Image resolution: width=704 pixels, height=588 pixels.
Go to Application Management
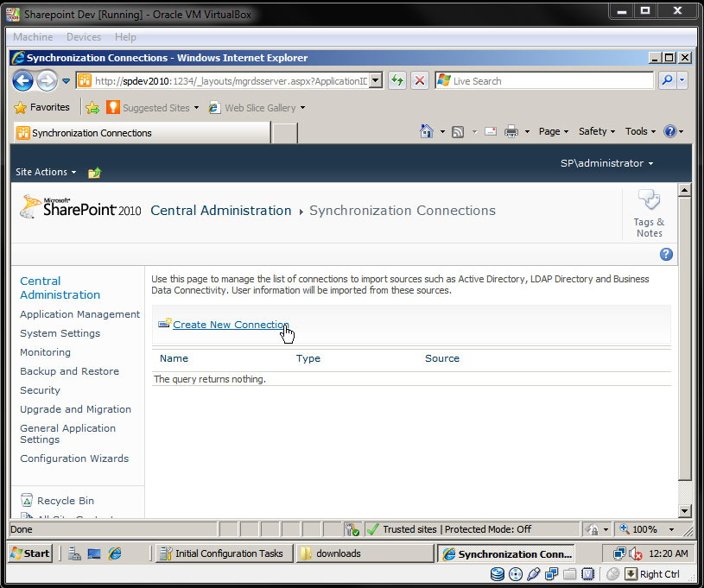point(80,314)
